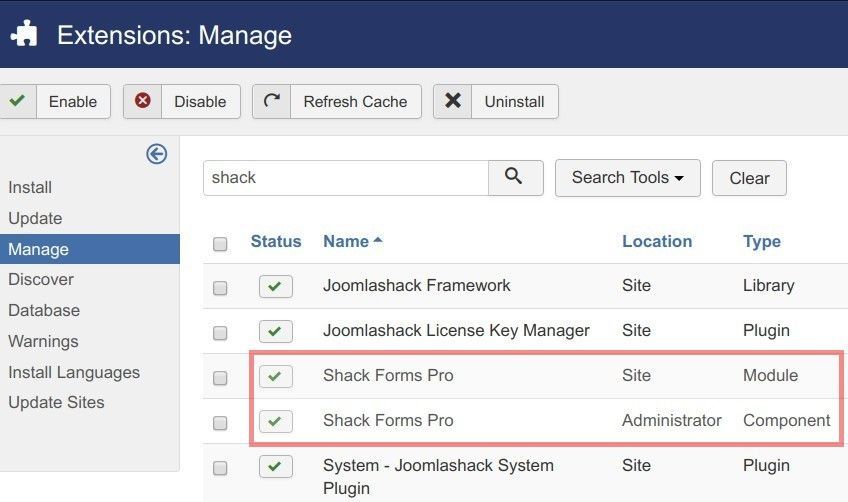Expand the Search Tools dropdown
The width and height of the screenshot is (848, 502).
pos(628,178)
